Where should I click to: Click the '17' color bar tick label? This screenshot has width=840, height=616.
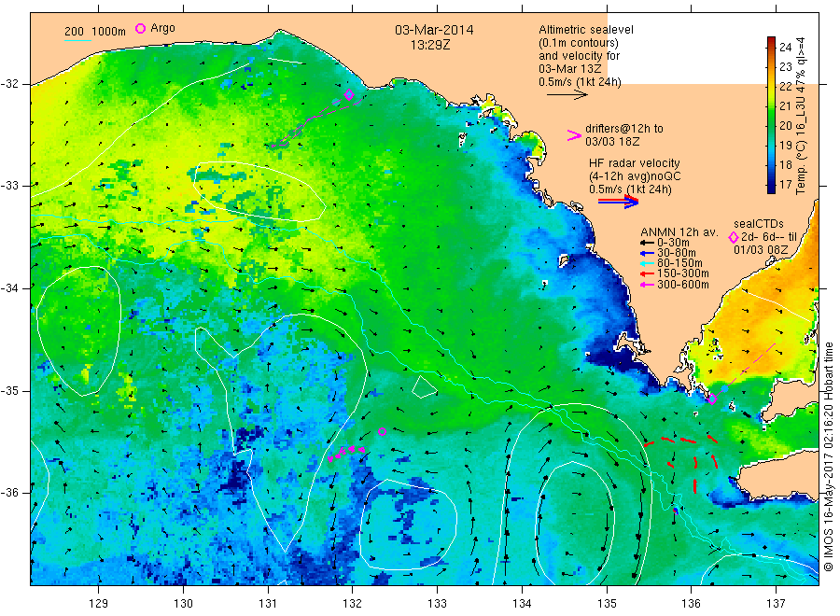coord(785,184)
